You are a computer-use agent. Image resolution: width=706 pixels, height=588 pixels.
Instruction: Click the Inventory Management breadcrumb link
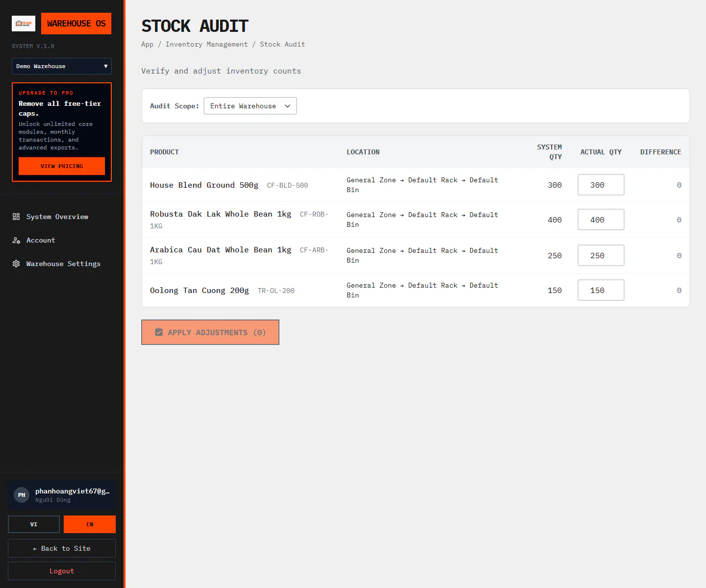[x=207, y=44]
